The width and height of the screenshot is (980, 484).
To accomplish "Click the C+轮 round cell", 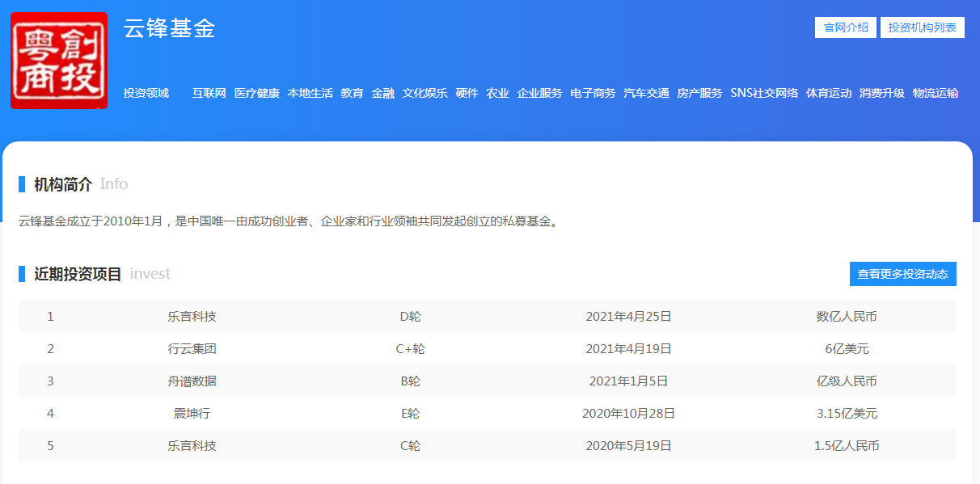I will [x=411, y=348].
